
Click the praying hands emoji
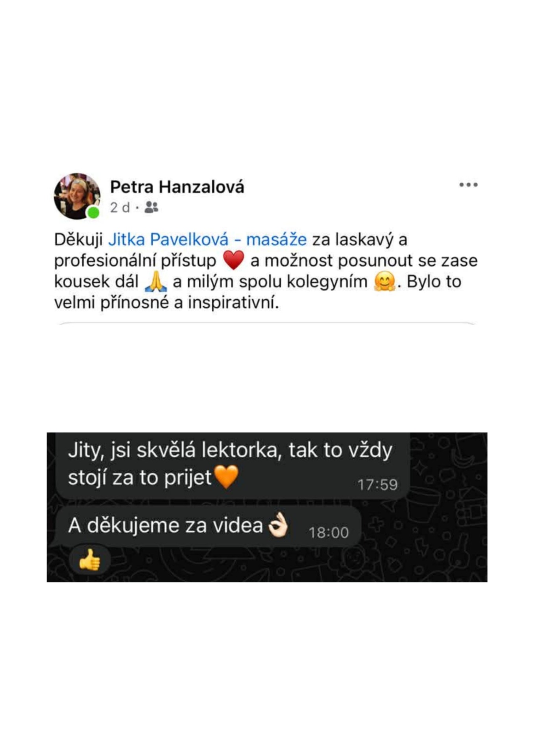[155, 281]
